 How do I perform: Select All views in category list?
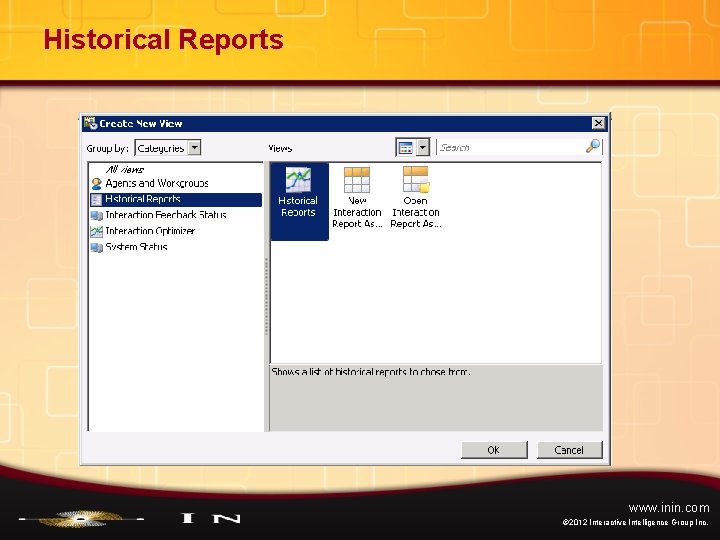click(124, 169)
